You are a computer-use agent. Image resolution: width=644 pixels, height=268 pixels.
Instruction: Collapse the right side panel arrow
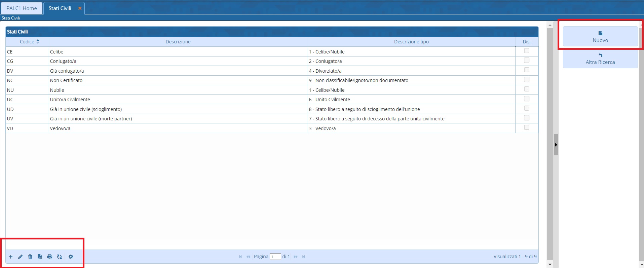556,145
